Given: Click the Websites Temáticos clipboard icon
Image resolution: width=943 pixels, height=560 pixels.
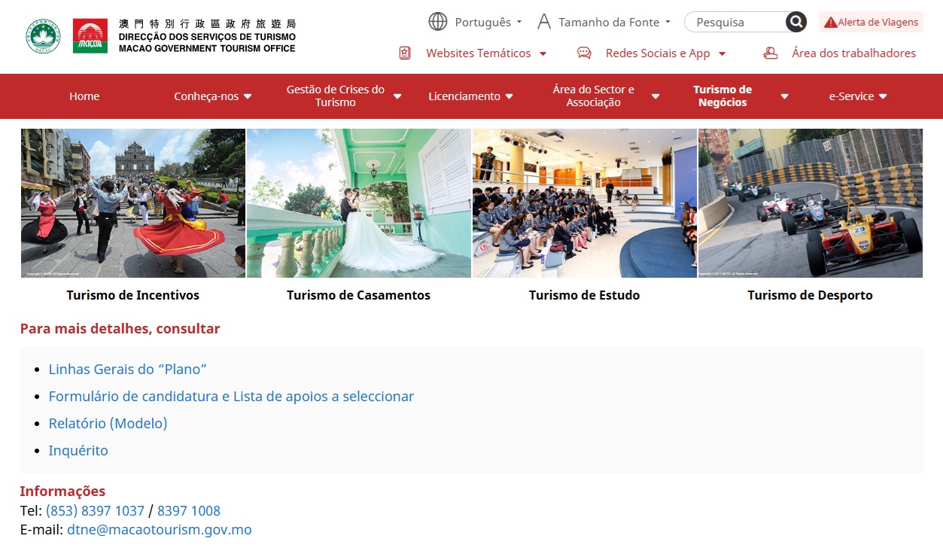Looking at the screenshot, I should click(x=405, y=53).
